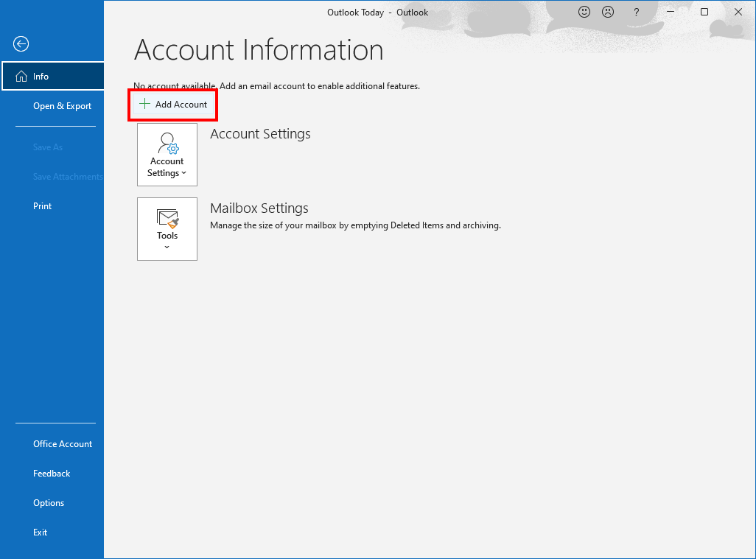This screenshot has width=756, height=559.
Task: Send a smile using the happy face icon
Action: pyautogui.click(x=584, y=12)
